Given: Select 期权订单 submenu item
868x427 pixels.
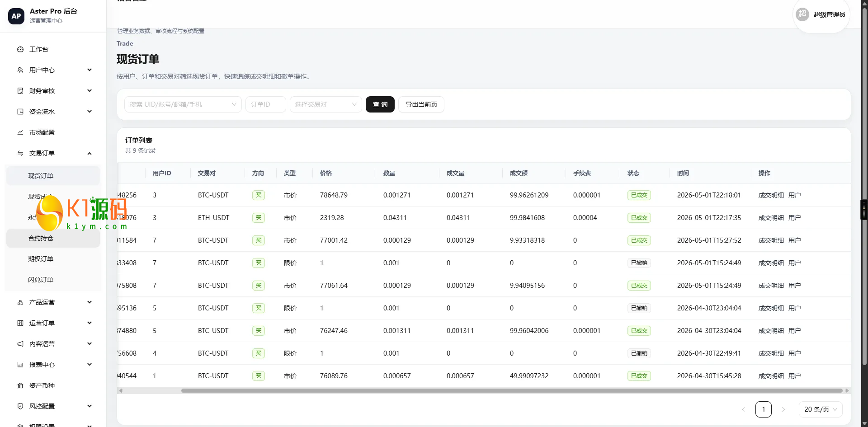Looking at the screenshot, I should (53, 259).
